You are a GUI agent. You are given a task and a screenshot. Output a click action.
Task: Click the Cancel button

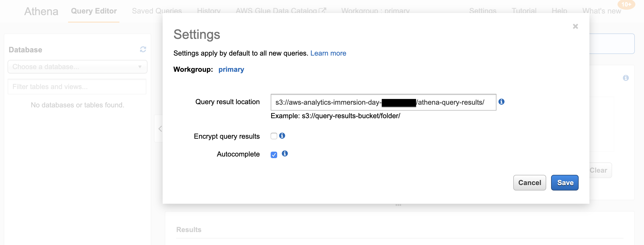tap(529, 183)
